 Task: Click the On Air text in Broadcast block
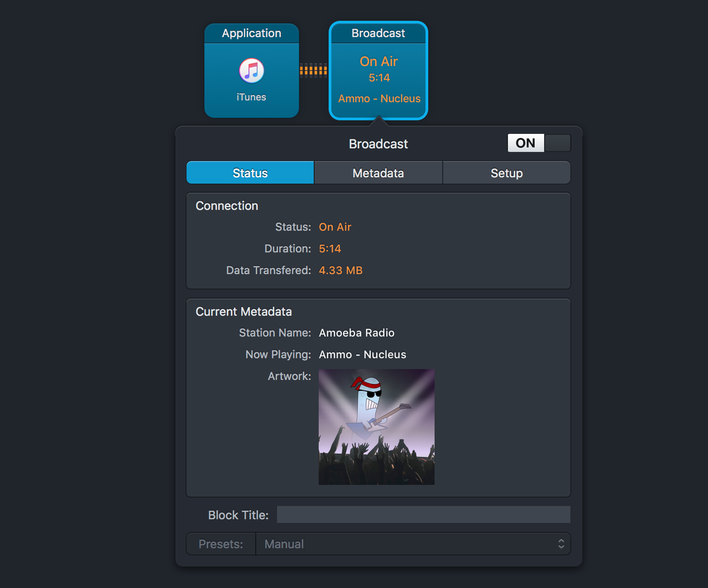379,62
